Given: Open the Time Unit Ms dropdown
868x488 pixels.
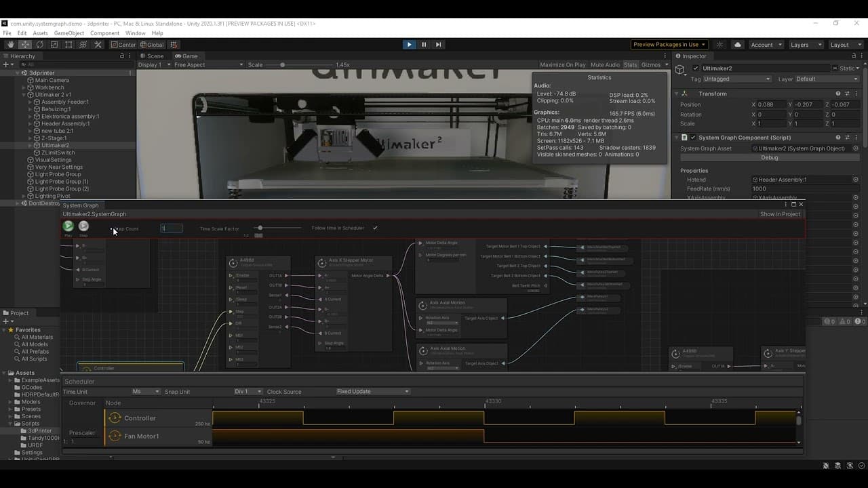Looking at the screenshot, I should coord(146,392).
